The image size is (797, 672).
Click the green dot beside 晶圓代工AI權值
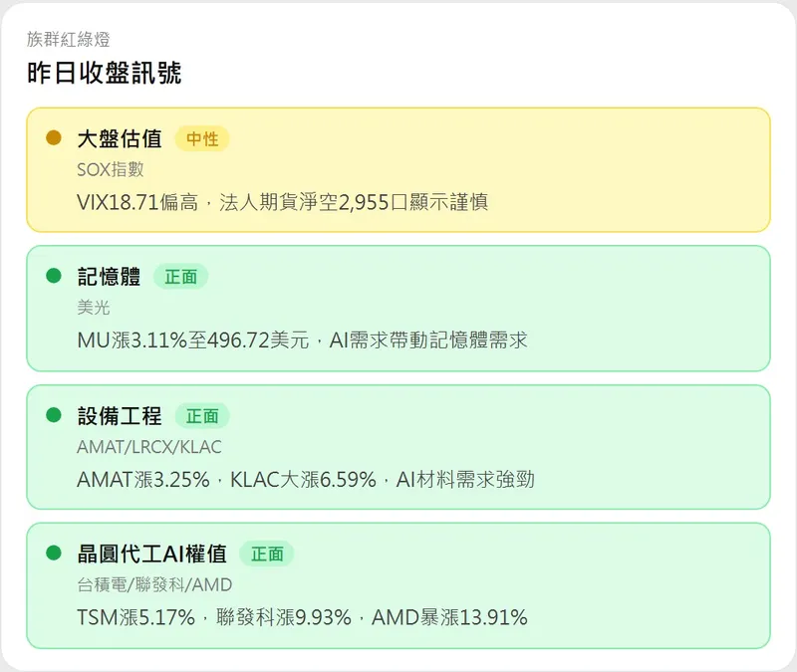coord(54,553)
